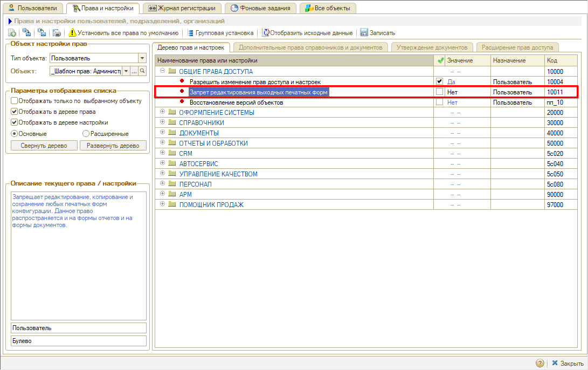Click the 'Закрыть' button
Image resolution: width=588 pixels, height=370 pixels.
coord(566,364)
